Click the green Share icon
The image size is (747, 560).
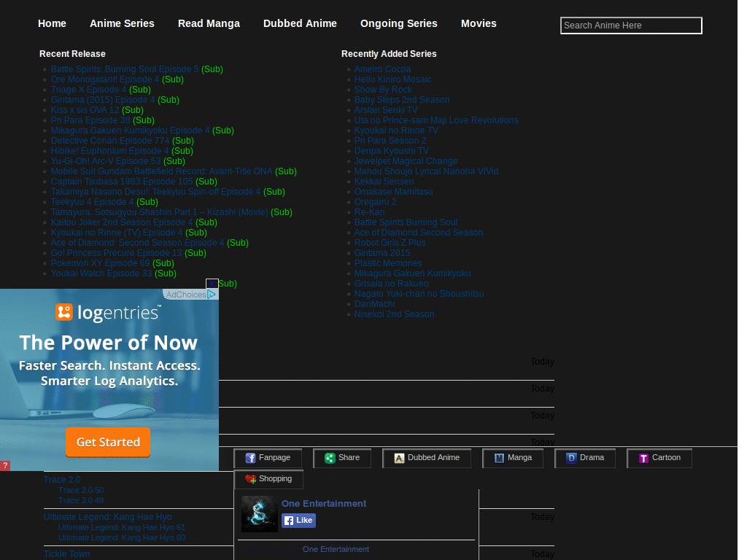330,458
